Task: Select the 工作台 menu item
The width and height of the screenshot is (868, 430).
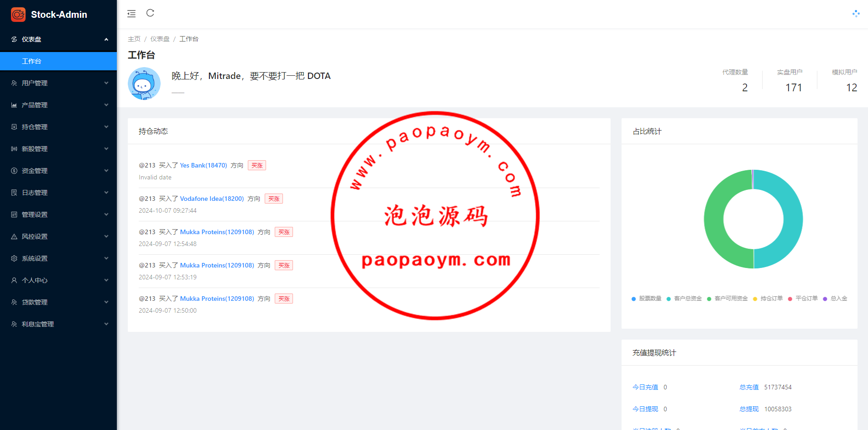Action: click(58, 61)
